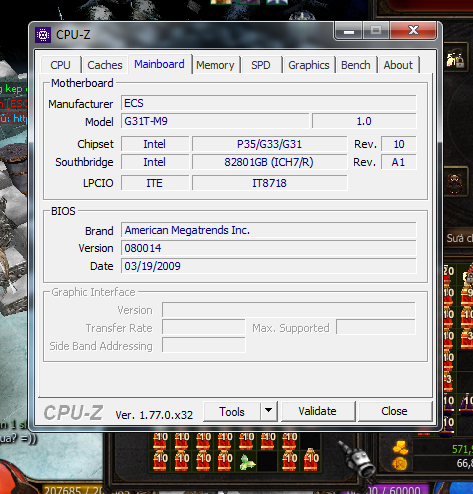Click the southbridge revision value A1
The image size is (473, 494).
[x=399, y=162]
